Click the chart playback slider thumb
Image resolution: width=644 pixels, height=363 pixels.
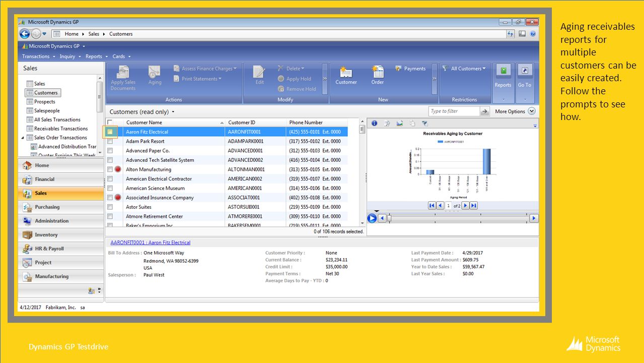[389, 218]
